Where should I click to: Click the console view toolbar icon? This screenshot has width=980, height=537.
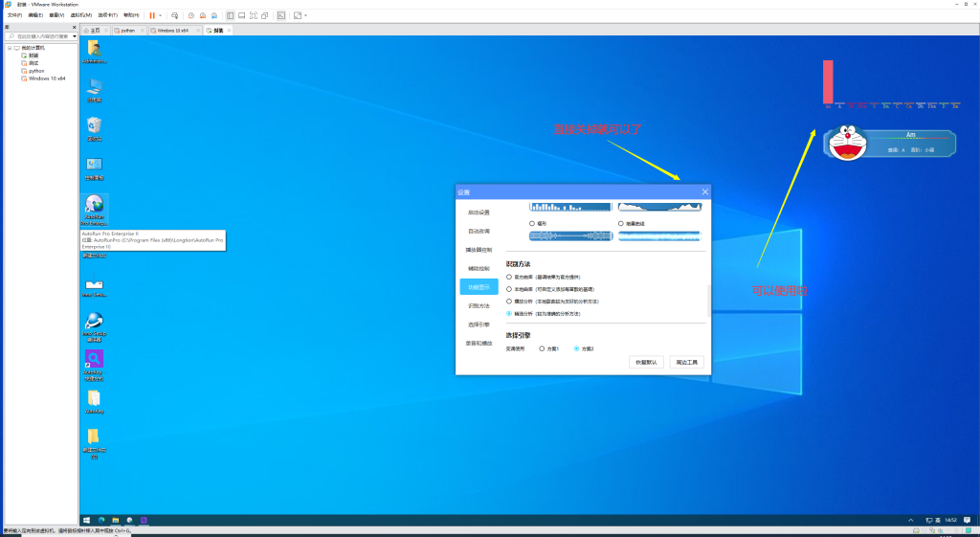click(281, 15)
